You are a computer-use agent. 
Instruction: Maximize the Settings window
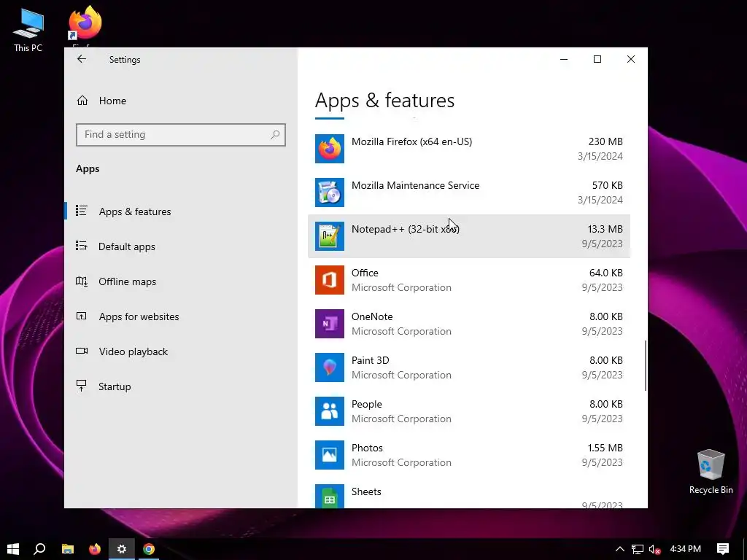(597, 59)
